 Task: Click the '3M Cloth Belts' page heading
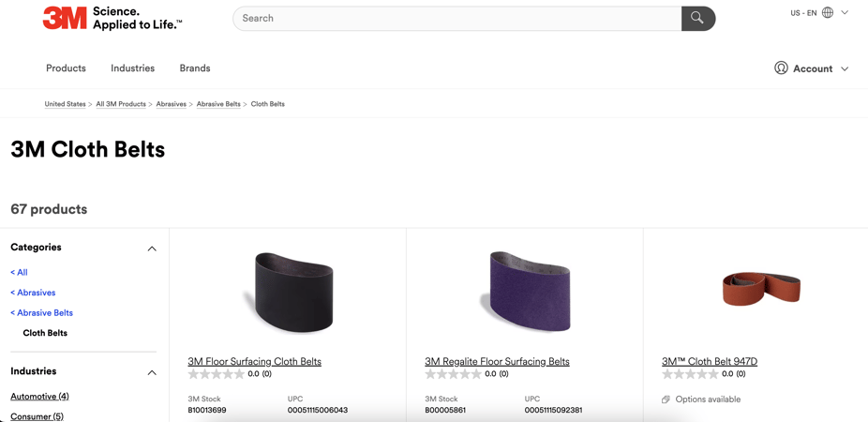pyautogui.click(x=87, y=149)
